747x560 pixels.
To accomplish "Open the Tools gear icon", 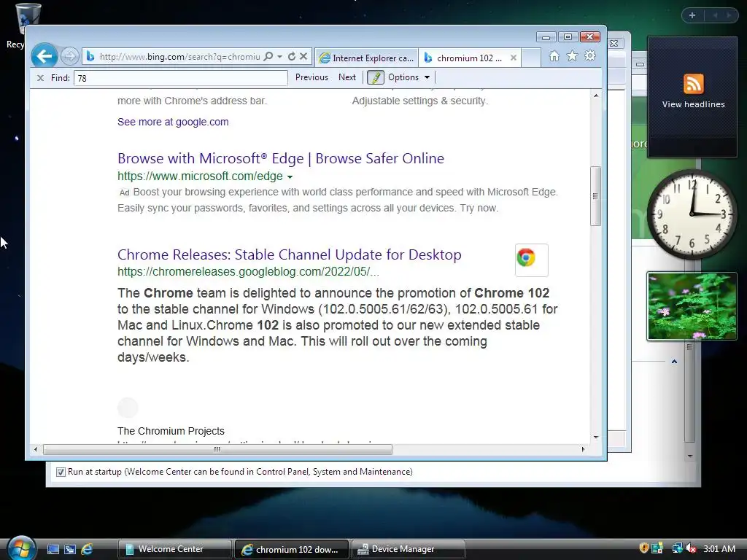I will pos(590,56).
